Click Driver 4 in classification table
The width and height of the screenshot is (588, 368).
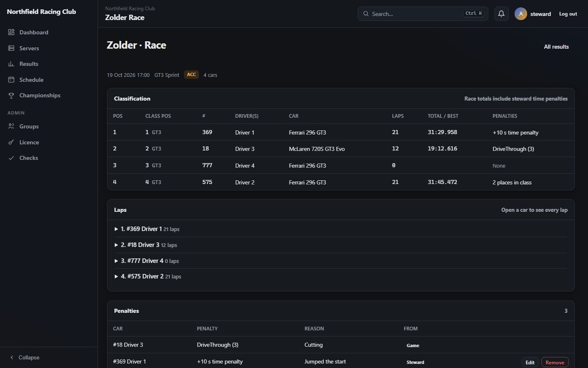pyautogui.click(x=245, y=166)
